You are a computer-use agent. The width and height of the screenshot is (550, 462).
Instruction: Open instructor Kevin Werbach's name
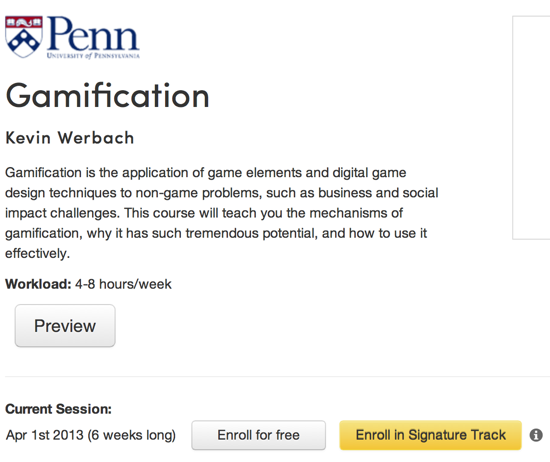[x=70, y=138]
